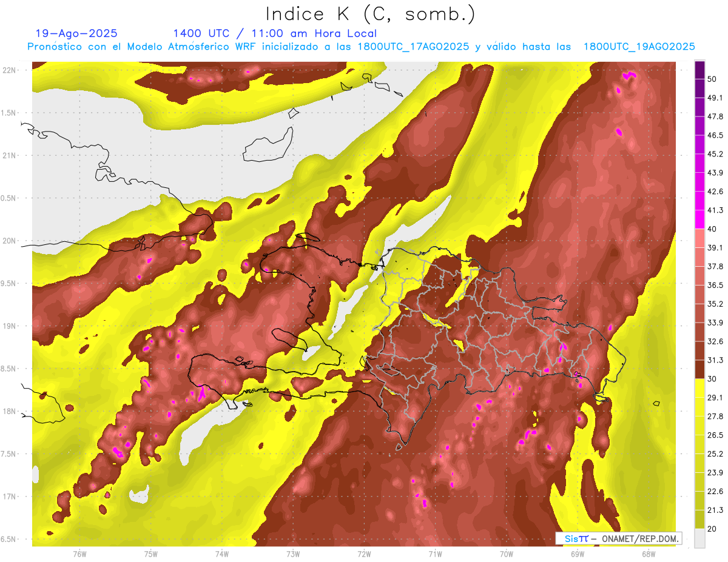Select the bright yellow colorbar segment between 29.1 and 30
The height and width of the screenshot is (562, 728).
click(699, 388)
